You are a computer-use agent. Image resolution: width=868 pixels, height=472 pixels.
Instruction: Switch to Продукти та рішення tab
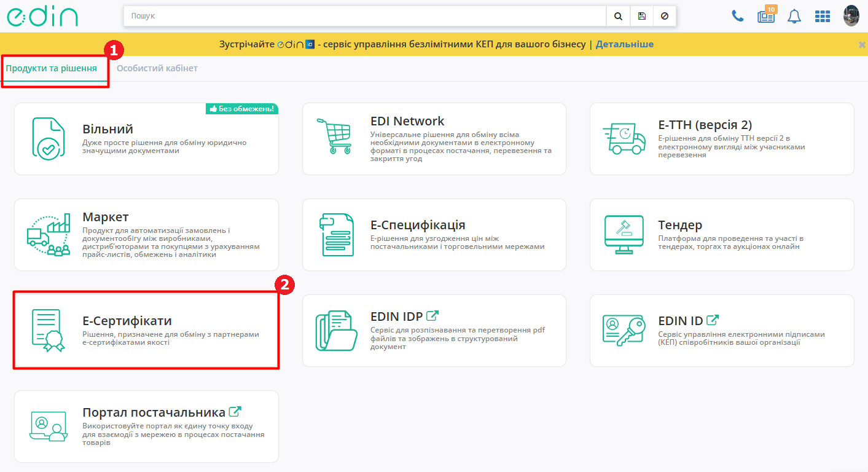pos(52,68)
